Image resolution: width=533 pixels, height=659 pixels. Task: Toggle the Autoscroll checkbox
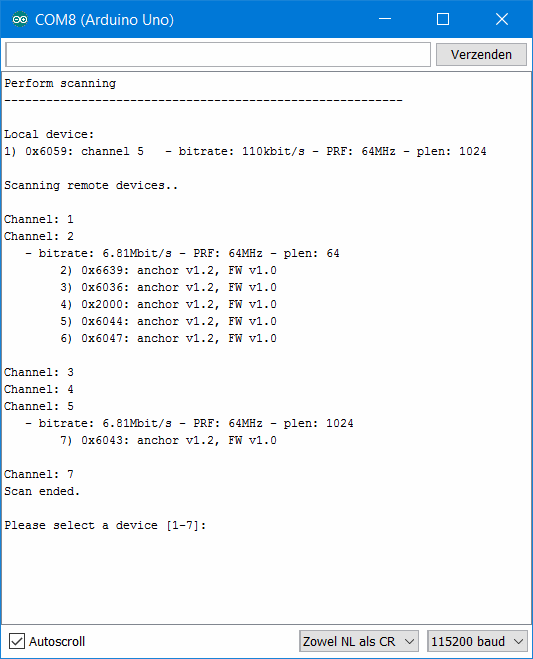coord(17,641)
